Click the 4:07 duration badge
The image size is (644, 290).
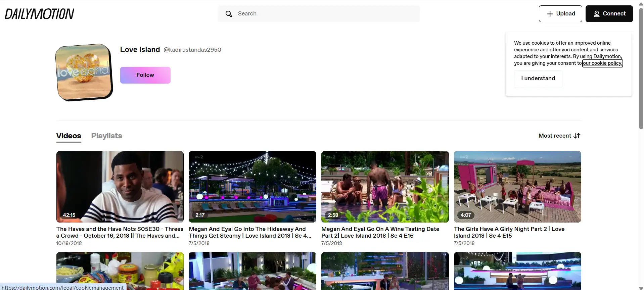466,215
